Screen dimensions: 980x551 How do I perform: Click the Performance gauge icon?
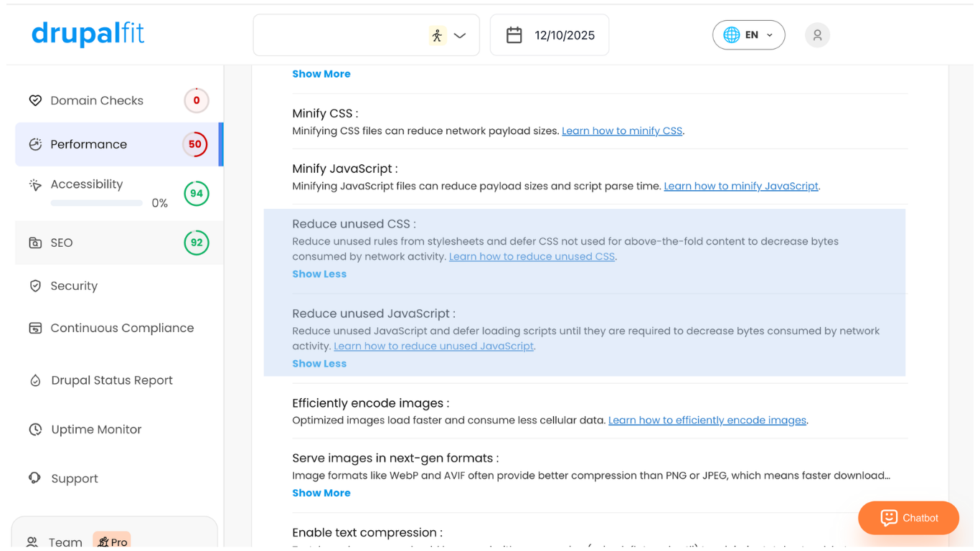(35, 144)
